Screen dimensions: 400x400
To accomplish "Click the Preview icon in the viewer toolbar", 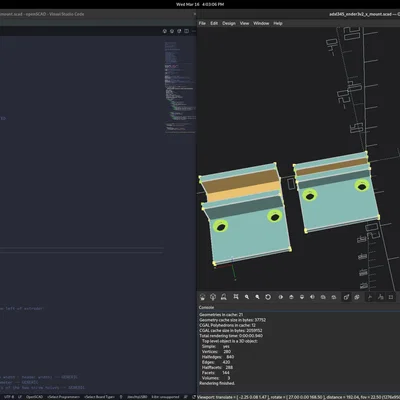I will [202, 297].
